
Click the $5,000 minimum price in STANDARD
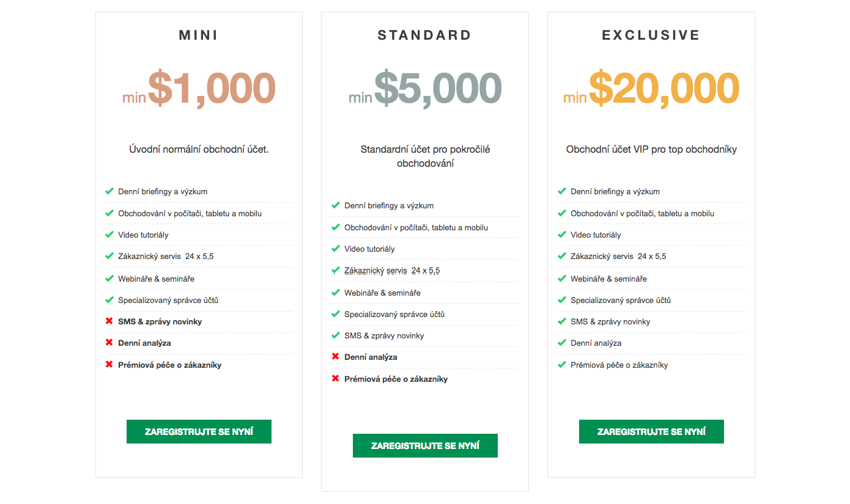coord(438,89)
